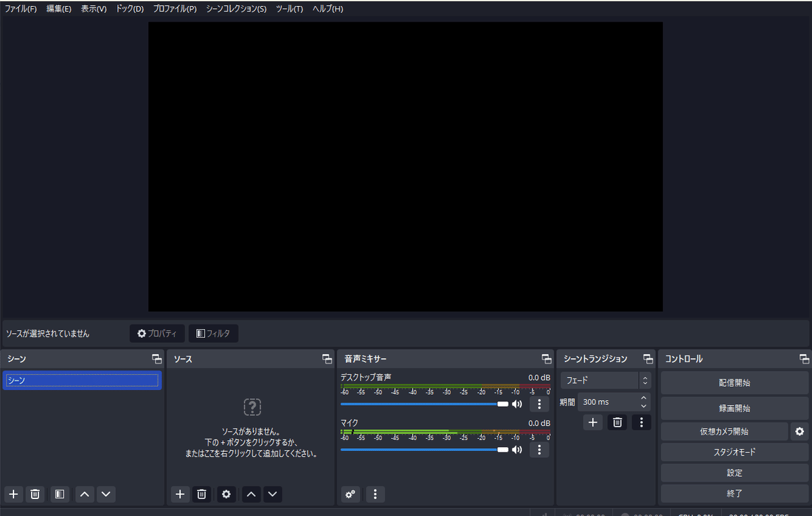The image size is (812, 516).
Task: Click ソースが選択されていません label
Action: point(47,334)
